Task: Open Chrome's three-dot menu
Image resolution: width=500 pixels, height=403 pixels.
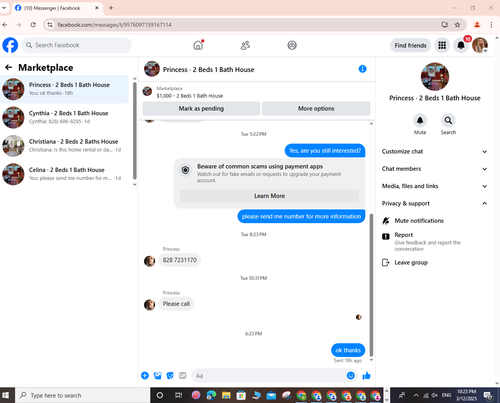Action: coord(491,25)
